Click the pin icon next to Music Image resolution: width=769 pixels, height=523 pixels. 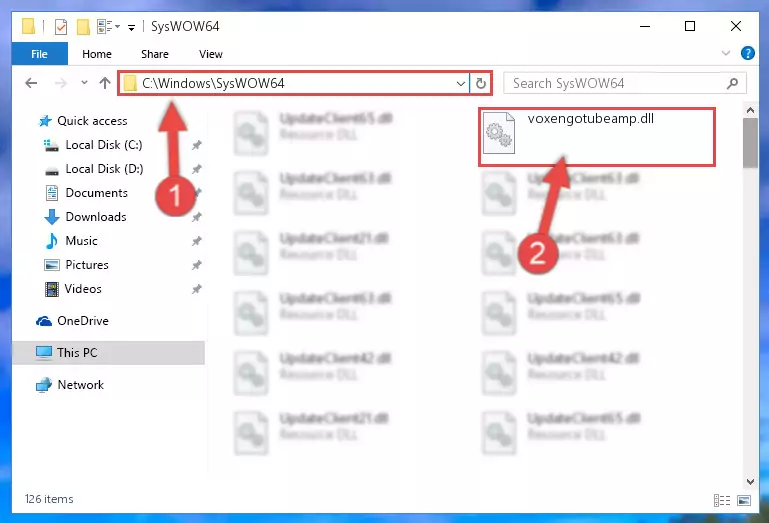(197, 241)
